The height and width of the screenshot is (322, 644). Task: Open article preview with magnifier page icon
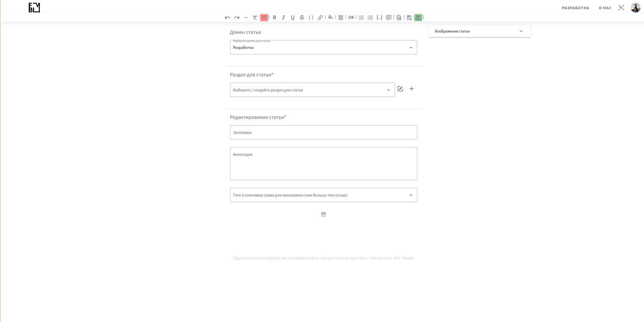[399, 18]
